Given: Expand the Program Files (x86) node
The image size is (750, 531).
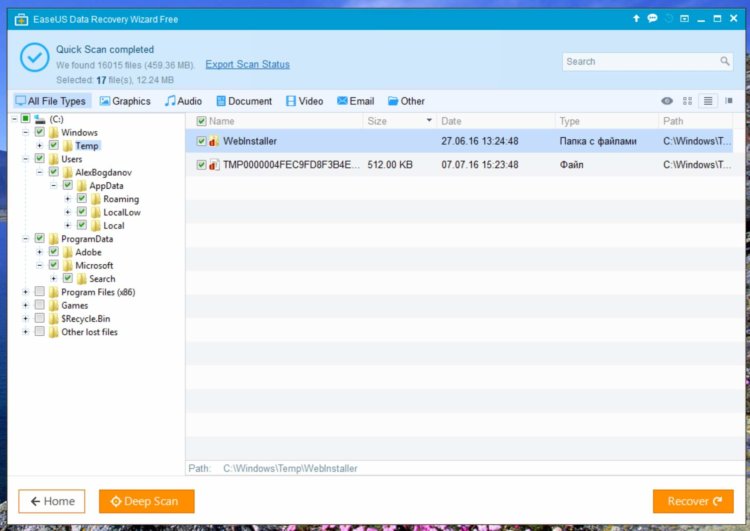Looking at the screenshot, I should [26, 292].
